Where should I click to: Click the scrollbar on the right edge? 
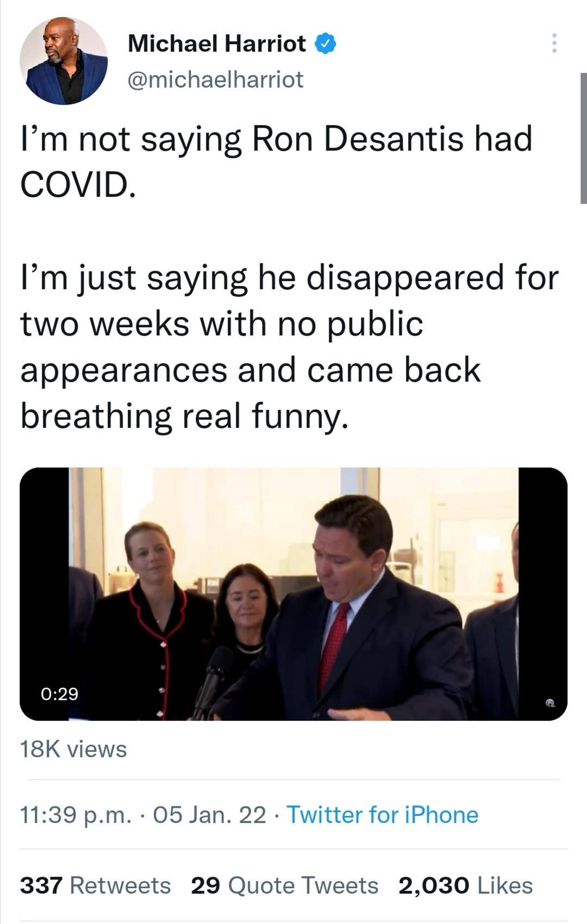click(x=583, y=139)
